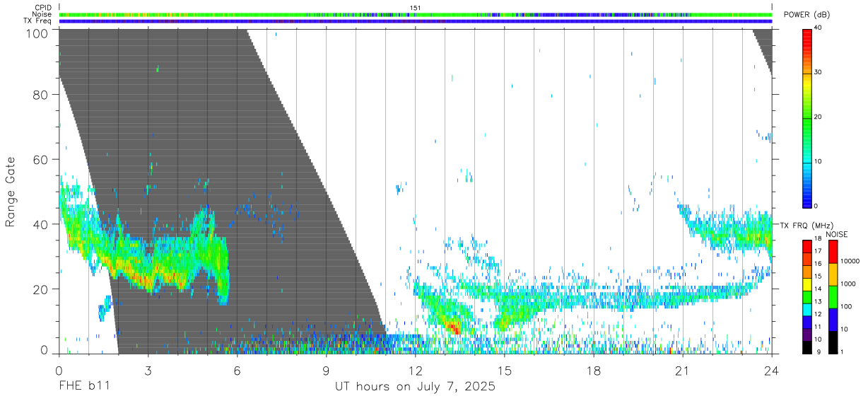
Task: Click the 60 tick on Range Gate axis
Action: (40, 159)
